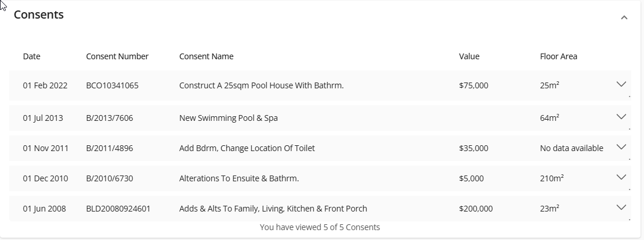Click the Consent Number column header
Screen dimensions: 644x240
(x=117, y=56)
